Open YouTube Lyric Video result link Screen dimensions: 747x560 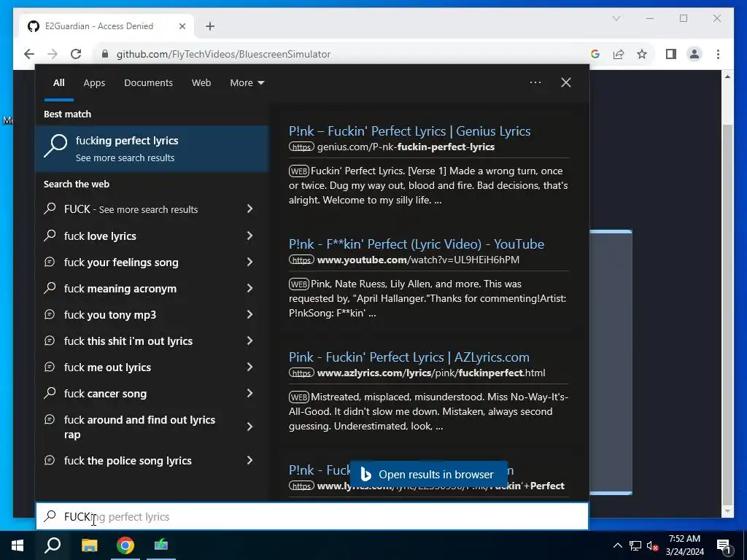tap(416, 244)
